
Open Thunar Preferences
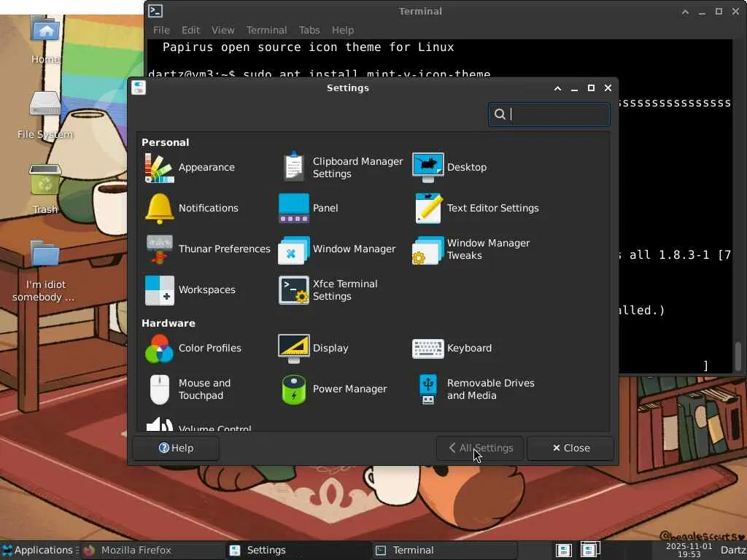coord(208,249)
